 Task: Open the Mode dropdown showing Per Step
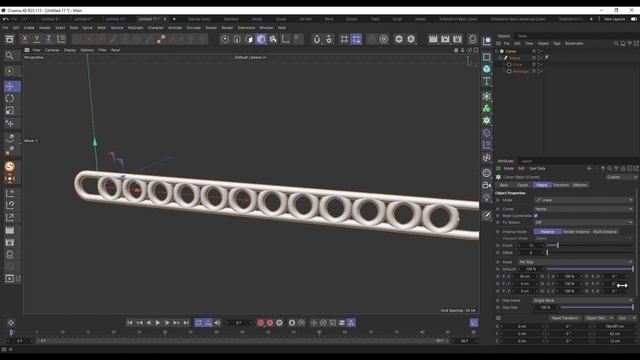click(576, 262)
